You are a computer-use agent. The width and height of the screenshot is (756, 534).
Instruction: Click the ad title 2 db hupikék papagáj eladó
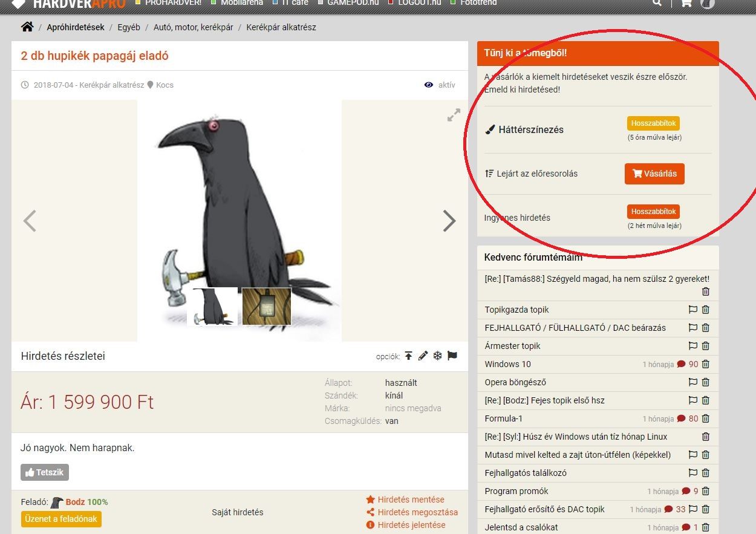click(94, 56)
